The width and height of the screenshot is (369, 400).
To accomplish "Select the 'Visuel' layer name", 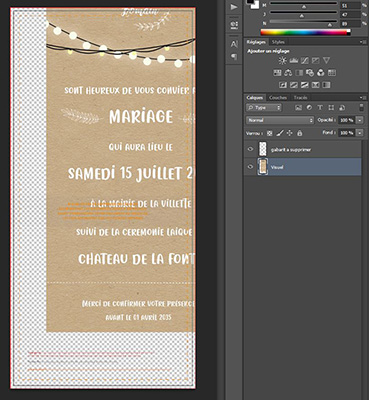I will 277,167.
